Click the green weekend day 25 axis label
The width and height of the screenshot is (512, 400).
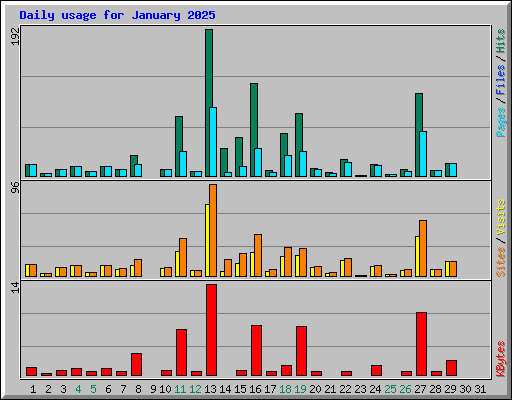[390, 389]
